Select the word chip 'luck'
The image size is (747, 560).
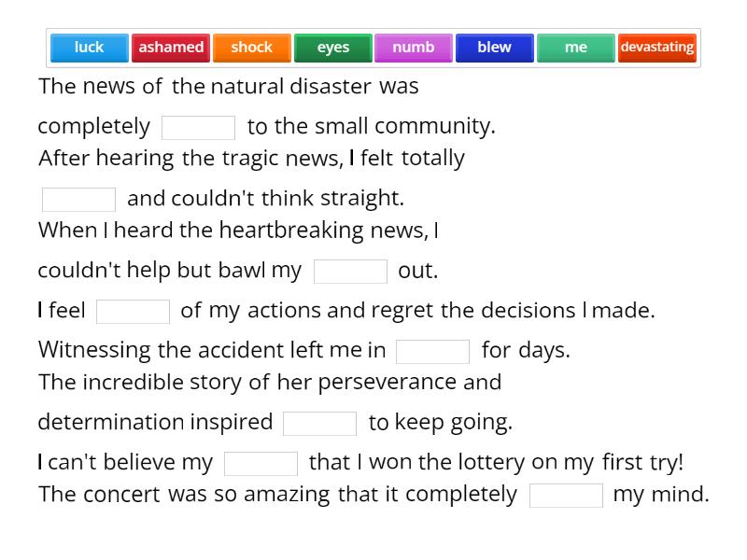point(88,48)
